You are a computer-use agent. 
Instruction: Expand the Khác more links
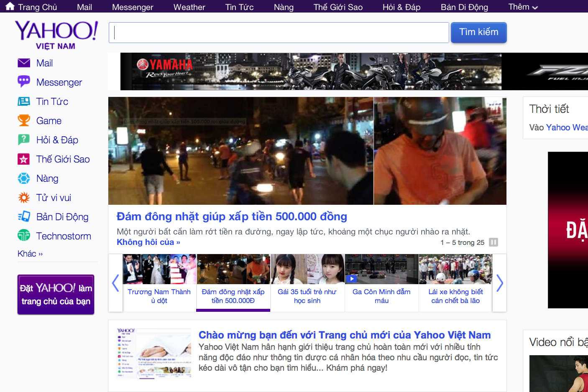30,254
